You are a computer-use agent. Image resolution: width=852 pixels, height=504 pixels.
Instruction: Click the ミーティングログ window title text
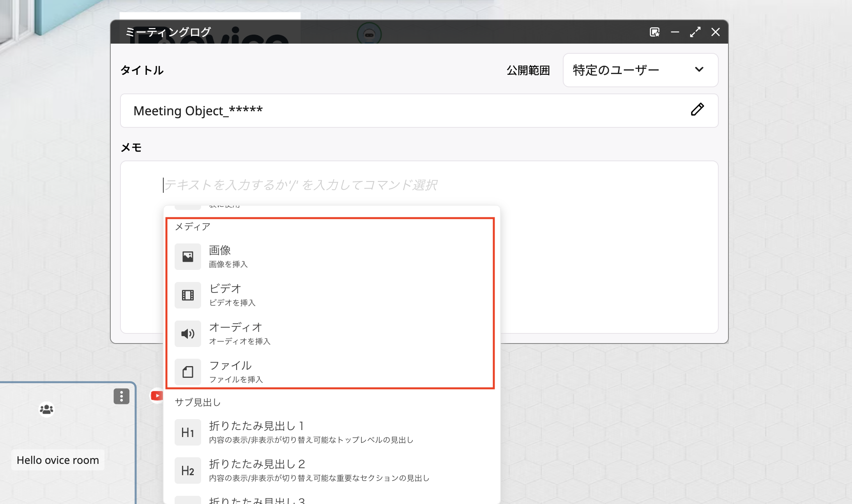click(168, 32)
